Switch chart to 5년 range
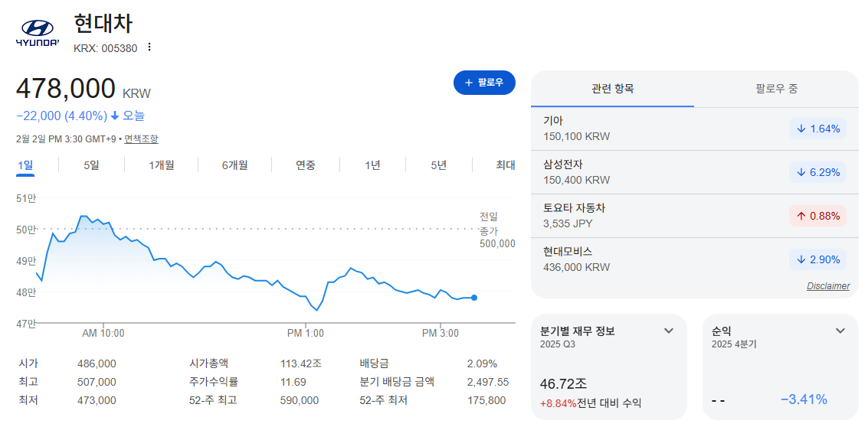The height and width of the screenshot is (427, 868). coord(438,165)
